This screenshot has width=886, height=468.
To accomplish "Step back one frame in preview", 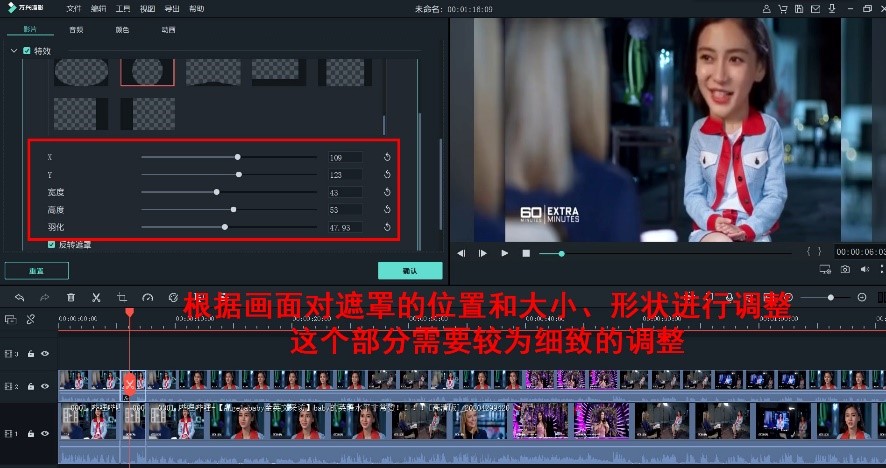I will pos(461,253).
